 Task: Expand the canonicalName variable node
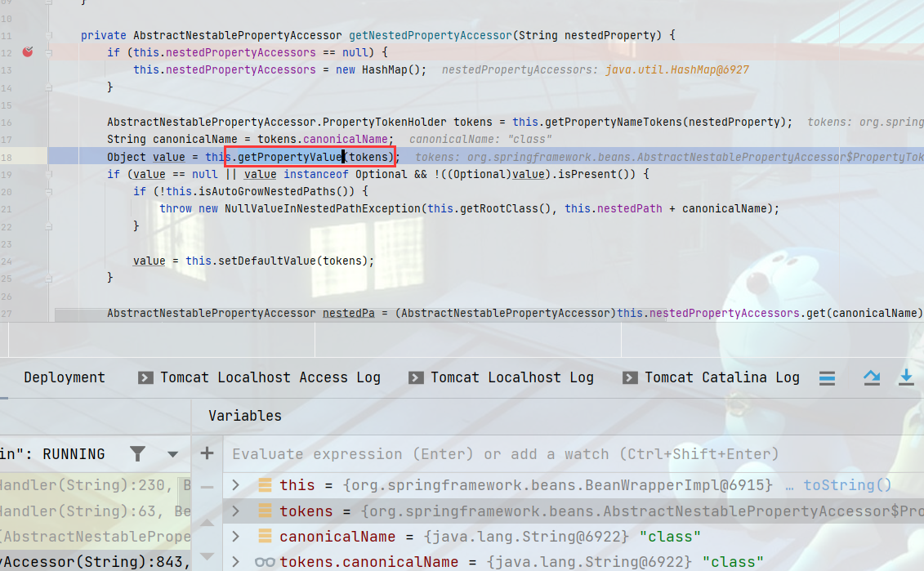point(235,537)
